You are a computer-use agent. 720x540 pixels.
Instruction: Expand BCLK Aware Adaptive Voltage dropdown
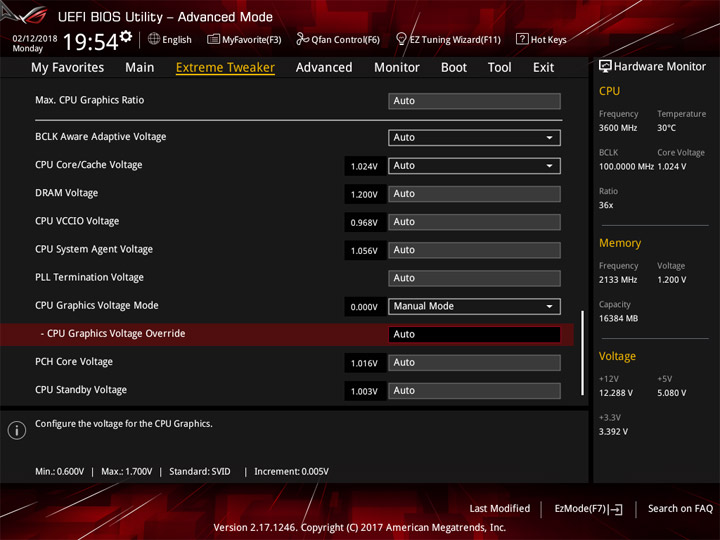pyautogui.click(x=474, y=138)
